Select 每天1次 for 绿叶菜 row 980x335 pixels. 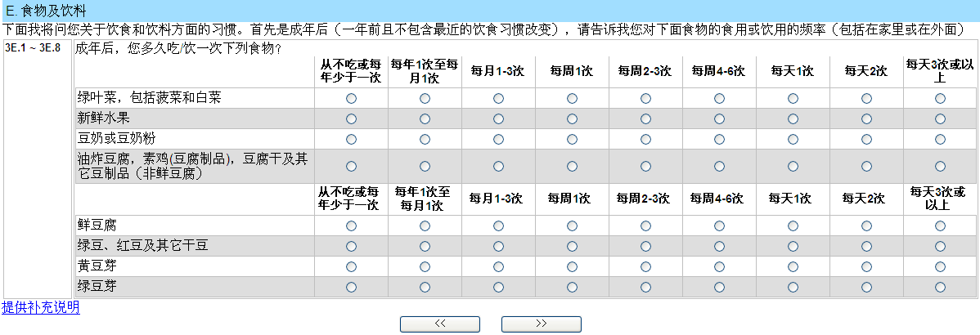tap(793, 98)
